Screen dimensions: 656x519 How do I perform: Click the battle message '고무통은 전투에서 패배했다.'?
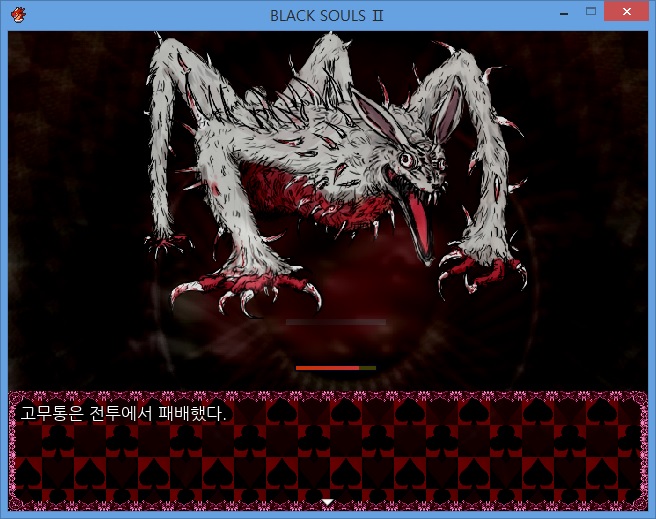click(x=123, y=413)
